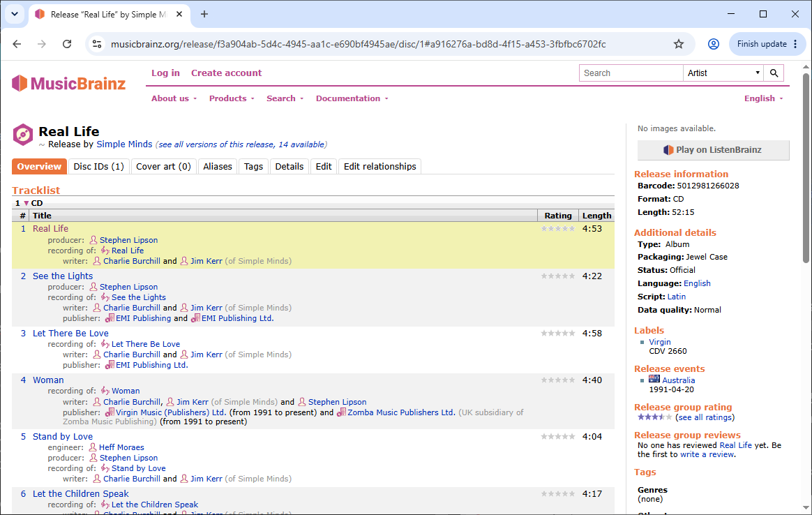Open a new browser tab
Image resolution: width=812 pixels, height=515 pixels.
point(204,14)
